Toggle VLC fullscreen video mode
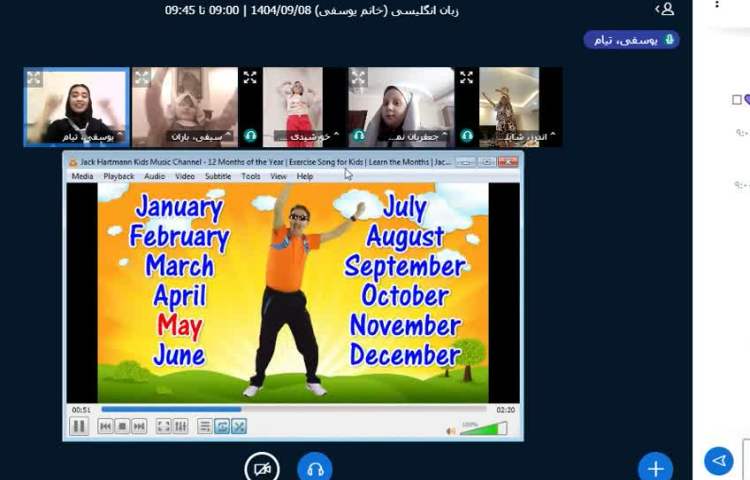750x480 pixels. pos(163,427)
